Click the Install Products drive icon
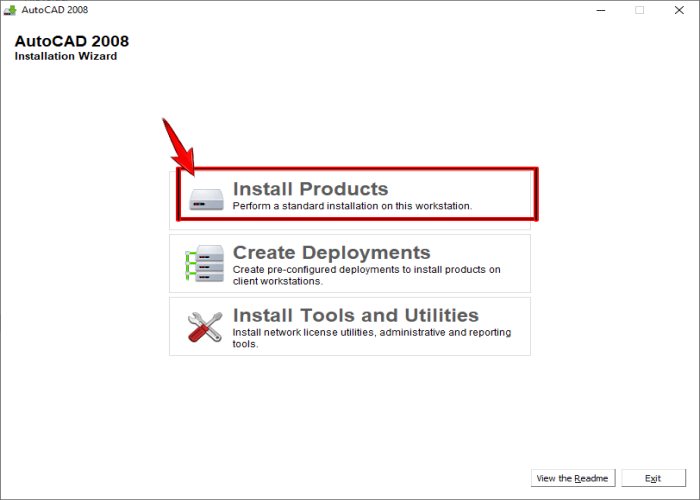This screenshot has width=700, height=500. coord(206,199)
